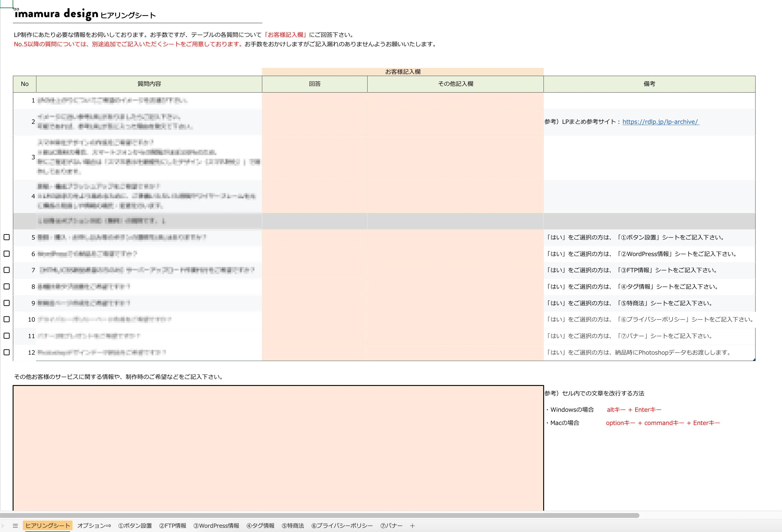Click the horizontal scrollbar above the sheet tabs
The width and height of the screenshot is (782, 532).
(x=320, y=515)
